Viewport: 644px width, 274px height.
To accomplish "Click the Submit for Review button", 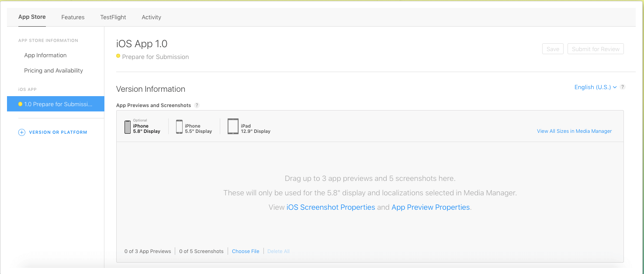I will (596, 49).
